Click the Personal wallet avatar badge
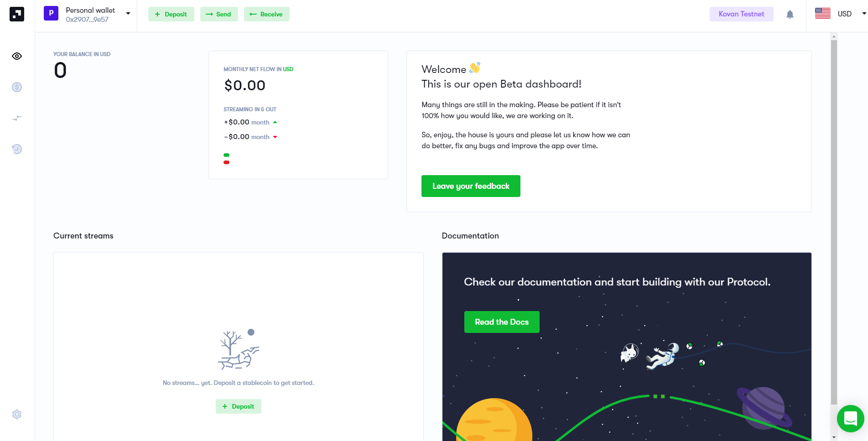The height and width of the screenshot is (441, 868). point(51,14)
